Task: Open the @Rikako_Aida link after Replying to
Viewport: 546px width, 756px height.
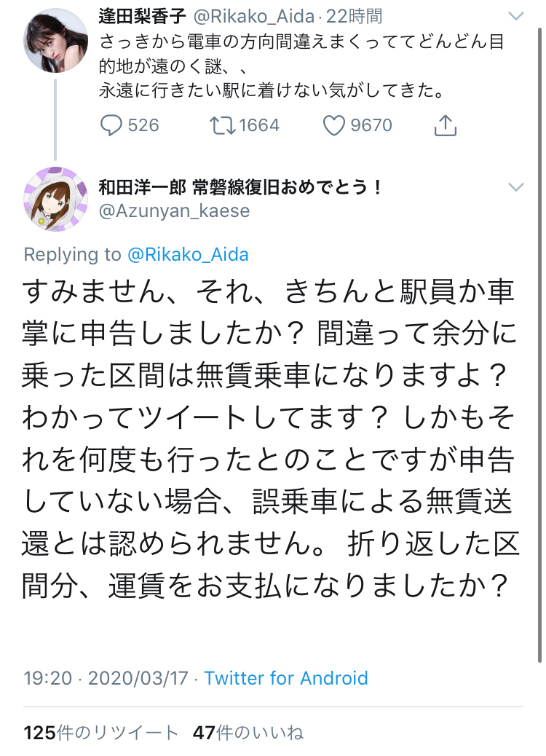Action: click(x=188, y=255)
